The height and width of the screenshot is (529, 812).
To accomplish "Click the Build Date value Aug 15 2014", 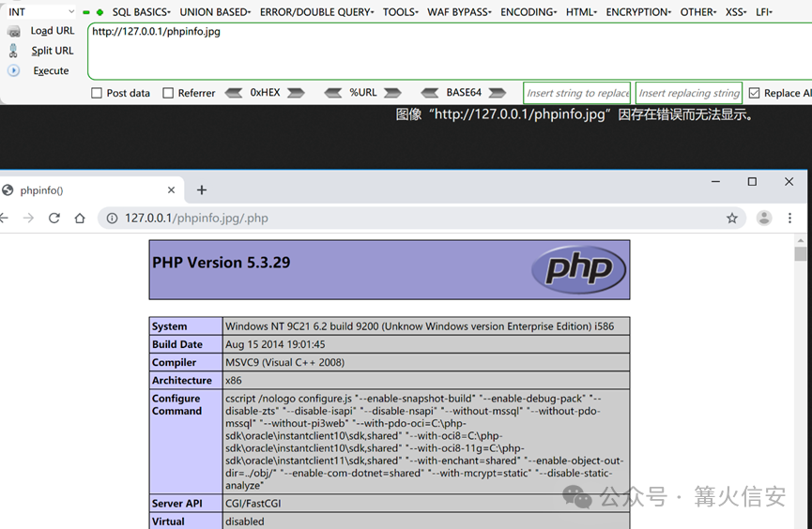I will click(x=275, y=344).
